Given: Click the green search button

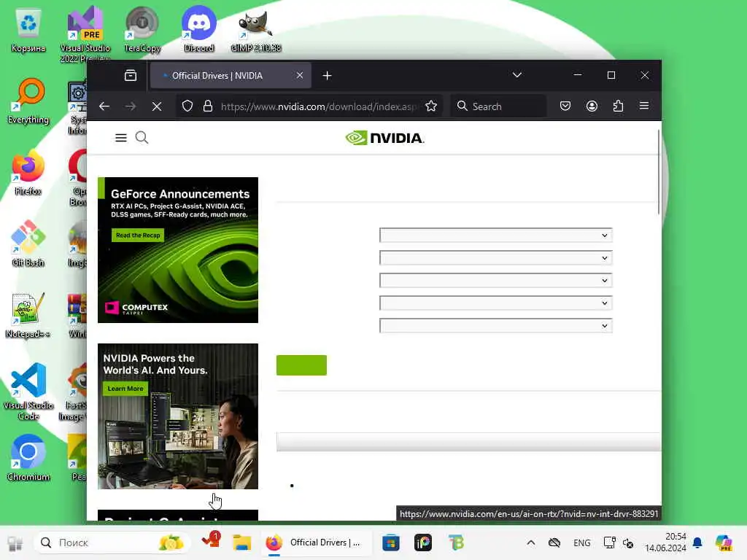Looking at the screenshot, I should pyautogui.click(x=301, y=365).
